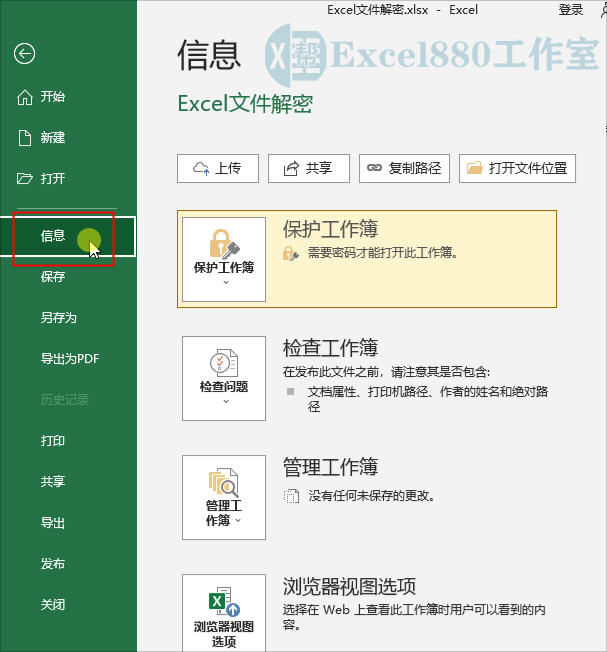Screen dimensions: 607x652
Task: Click the magnifier documents 管理工作簿 icon
Action: [224, 482]
